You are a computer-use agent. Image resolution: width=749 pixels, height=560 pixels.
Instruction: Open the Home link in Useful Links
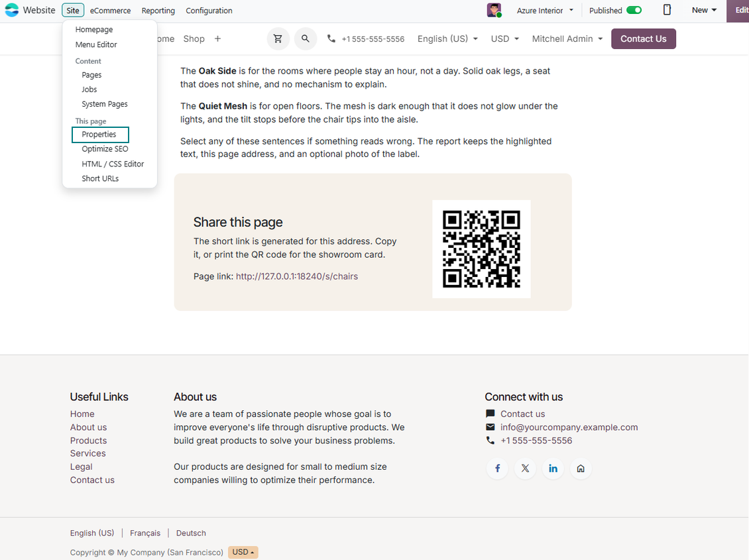(82, 414)
